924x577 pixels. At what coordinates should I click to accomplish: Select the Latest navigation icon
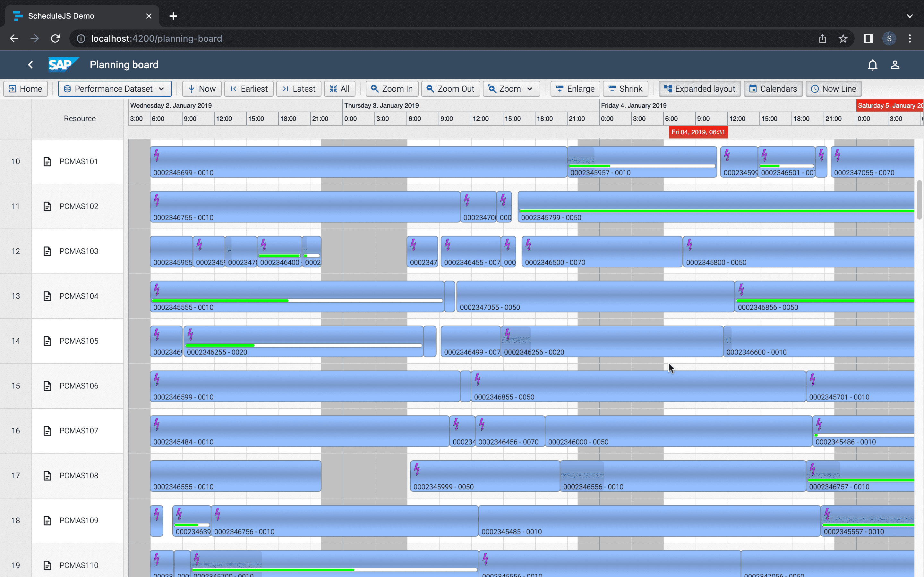[286, 88]
